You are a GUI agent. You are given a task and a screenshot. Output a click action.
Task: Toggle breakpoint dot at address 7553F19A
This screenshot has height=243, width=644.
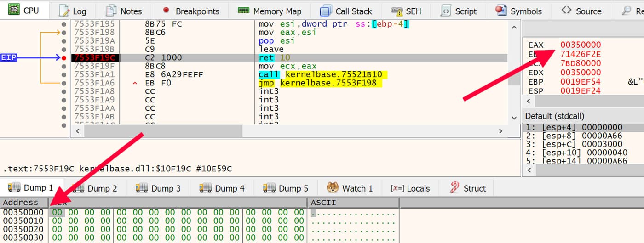click(64, 41)
